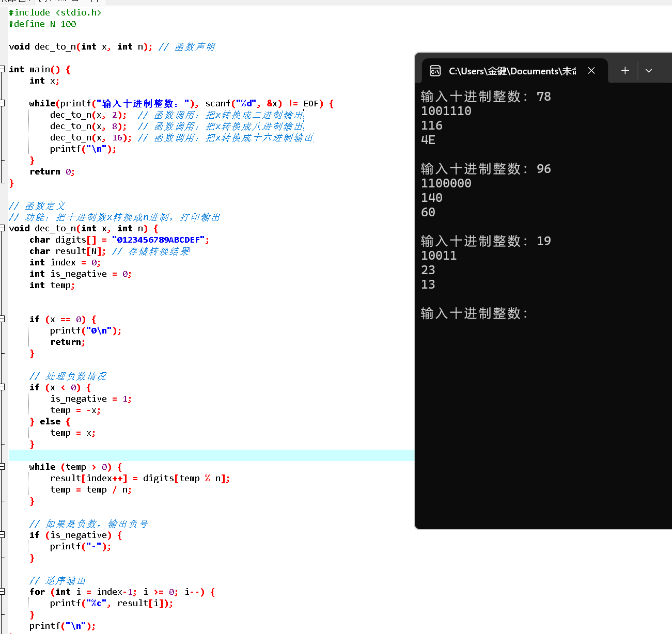The width and height of the screenshot is (672, 634).
Task: Collapse the for loop fold marker
Action: click(x=3, y=591)
